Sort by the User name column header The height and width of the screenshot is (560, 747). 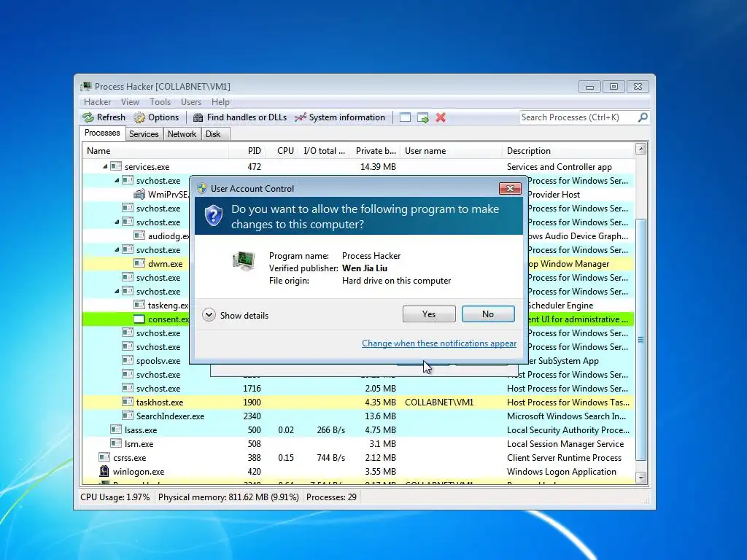450,151
